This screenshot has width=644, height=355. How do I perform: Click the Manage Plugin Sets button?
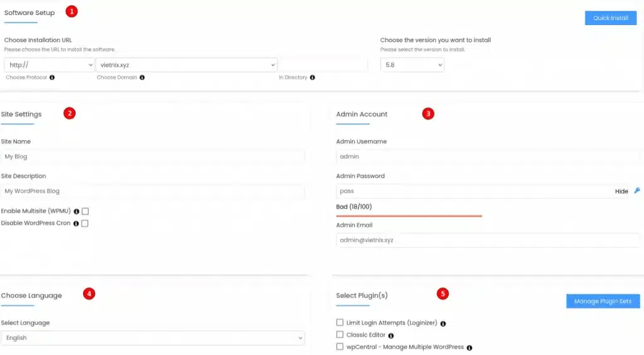(x=602, y=302)
